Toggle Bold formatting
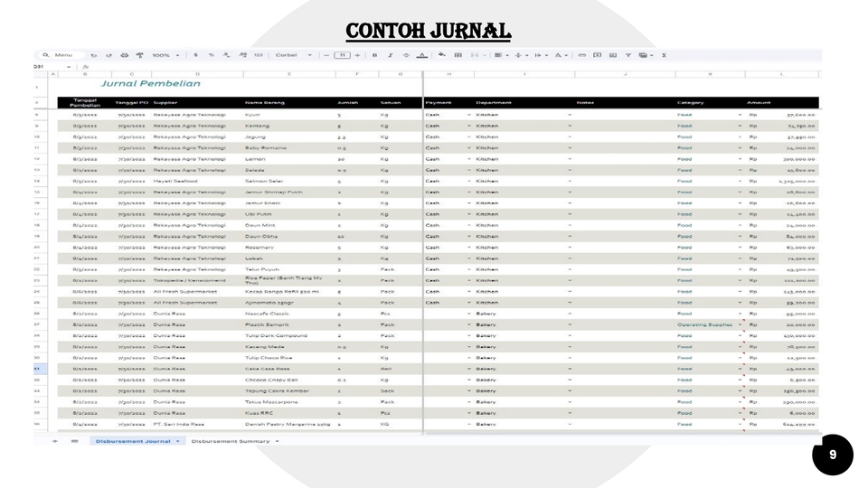Screen dimensions: 868x488 point(374,55)
